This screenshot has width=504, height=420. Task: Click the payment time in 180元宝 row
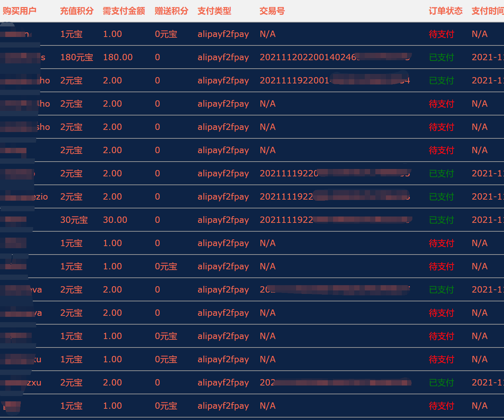[x=488, y=57]
